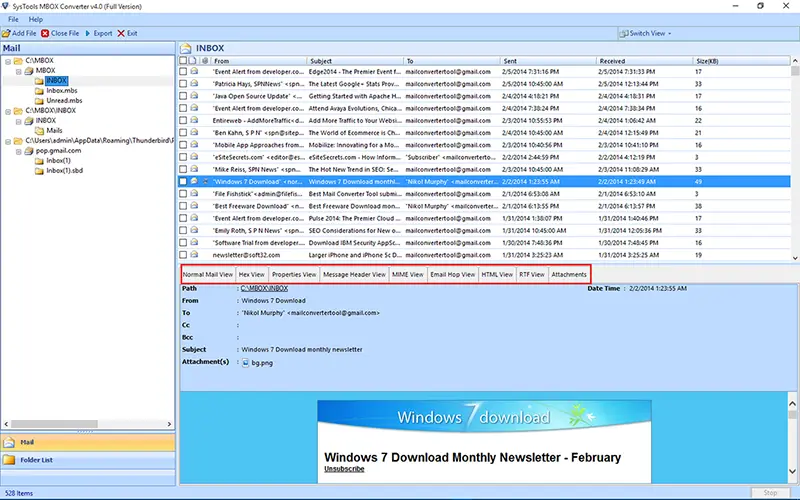Viewport: 800px width, 500px height.
Task: Switch to the Attachments tab
Action: pos(569,274)
